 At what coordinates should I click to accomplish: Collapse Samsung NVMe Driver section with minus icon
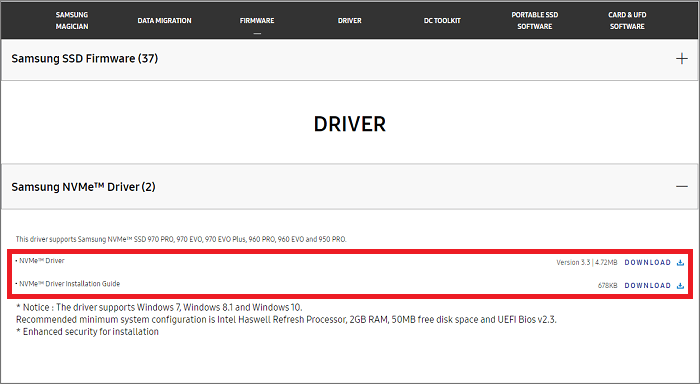point(682,186)
